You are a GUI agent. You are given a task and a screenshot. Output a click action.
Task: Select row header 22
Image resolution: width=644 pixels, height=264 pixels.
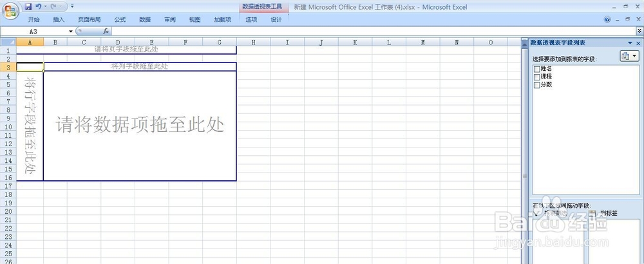point(8,229)
